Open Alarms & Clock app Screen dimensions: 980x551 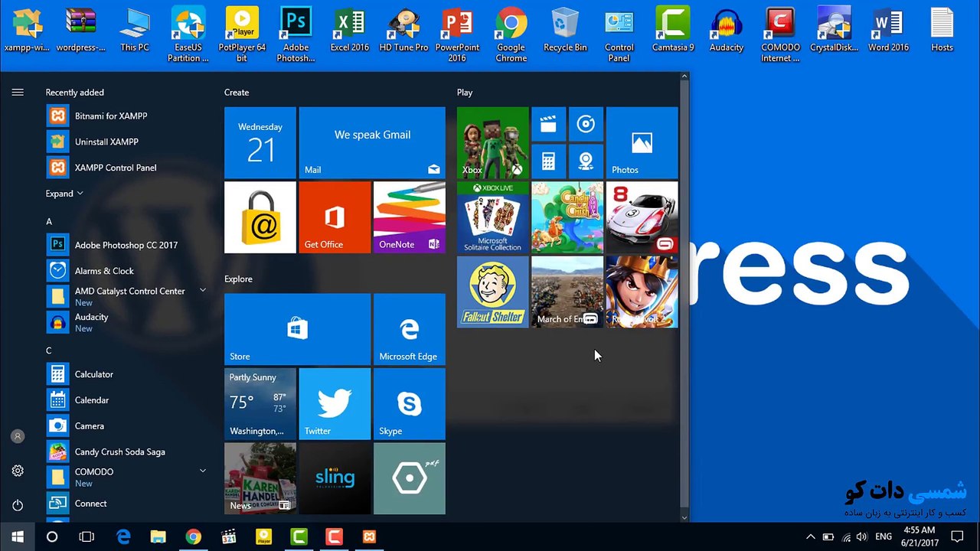pos(127,271)
